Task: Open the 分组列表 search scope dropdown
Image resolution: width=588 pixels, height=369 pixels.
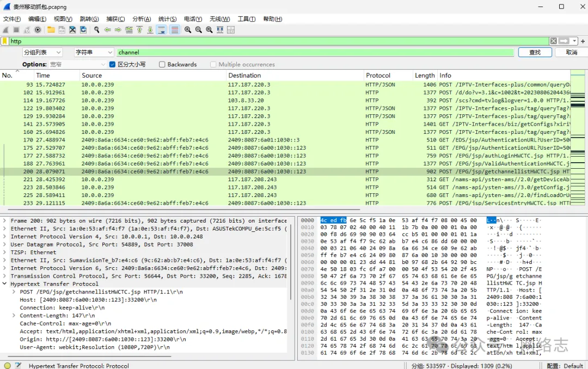Action: pos(41,52)
